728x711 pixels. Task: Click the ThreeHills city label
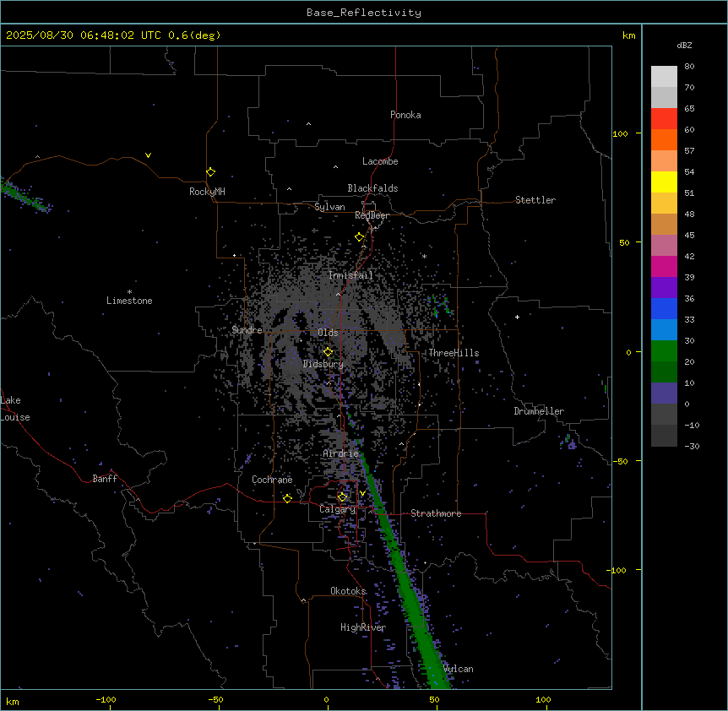click(454, 353)
